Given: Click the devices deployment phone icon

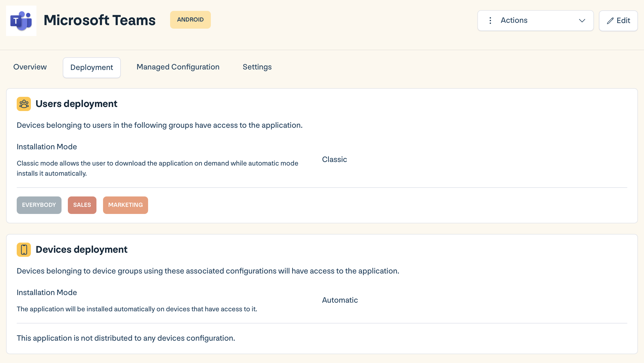Looking at the screenshot, I should (x=24, y=250).
